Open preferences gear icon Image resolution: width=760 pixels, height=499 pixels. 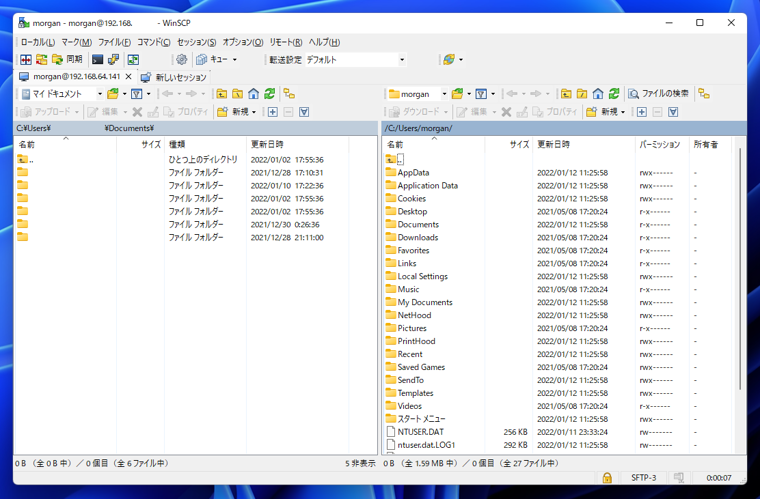(x=181, y=60)
